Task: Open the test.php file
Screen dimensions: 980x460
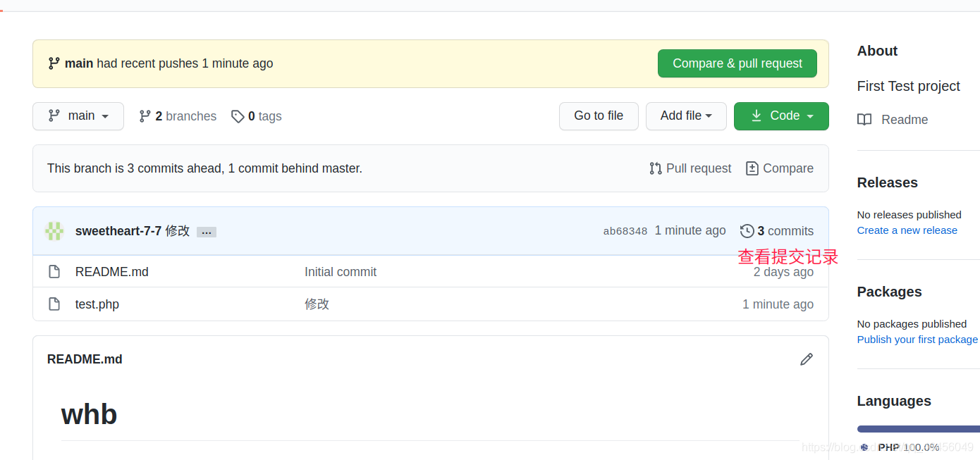Action: click(97, 304)
